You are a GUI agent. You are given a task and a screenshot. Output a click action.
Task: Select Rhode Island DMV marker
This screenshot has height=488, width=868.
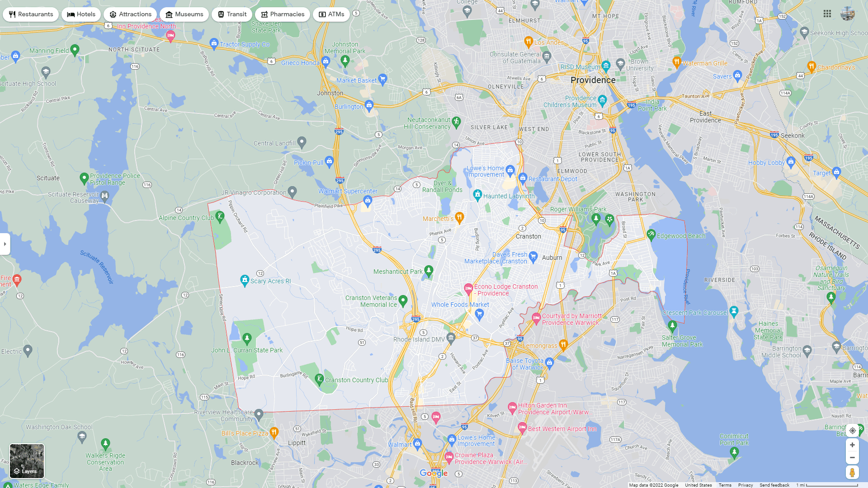tap(451, 338)
